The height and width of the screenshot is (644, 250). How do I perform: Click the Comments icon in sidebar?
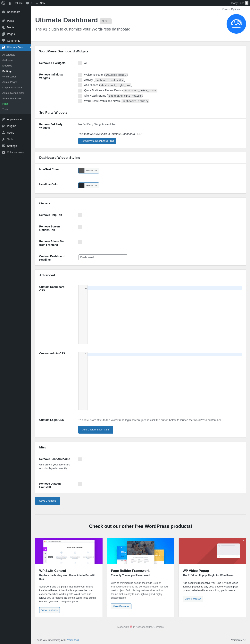tap(4, 41)
